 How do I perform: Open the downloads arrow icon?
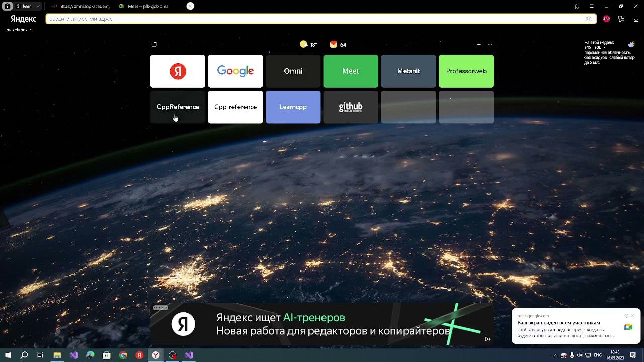[x=636, y=19]
